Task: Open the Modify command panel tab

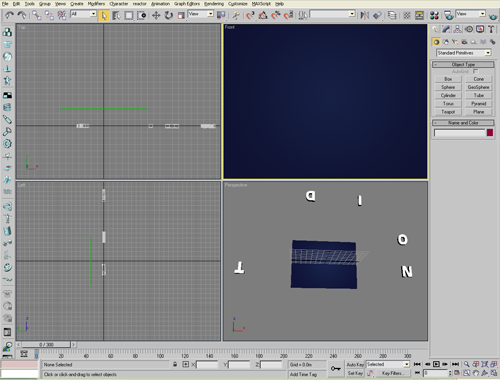Action: pos(446,29)
